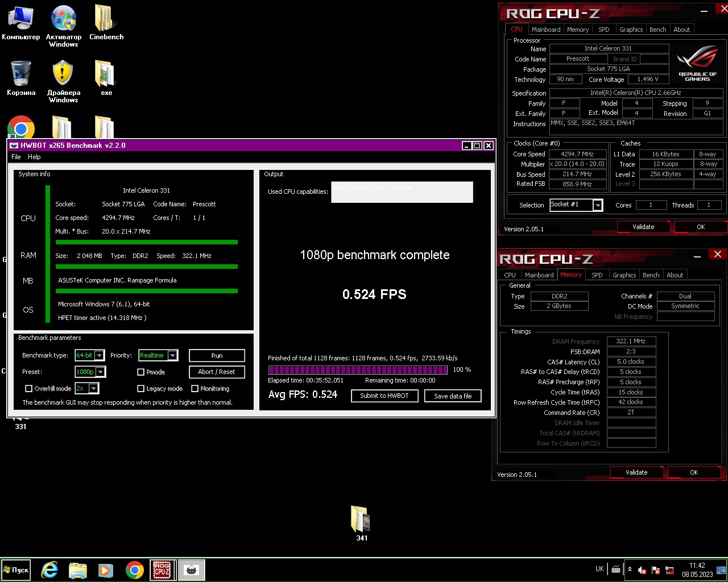Select SPD tab in upper CPU-Z window
This screenshot has height=582, width=728.
(604, 30)
